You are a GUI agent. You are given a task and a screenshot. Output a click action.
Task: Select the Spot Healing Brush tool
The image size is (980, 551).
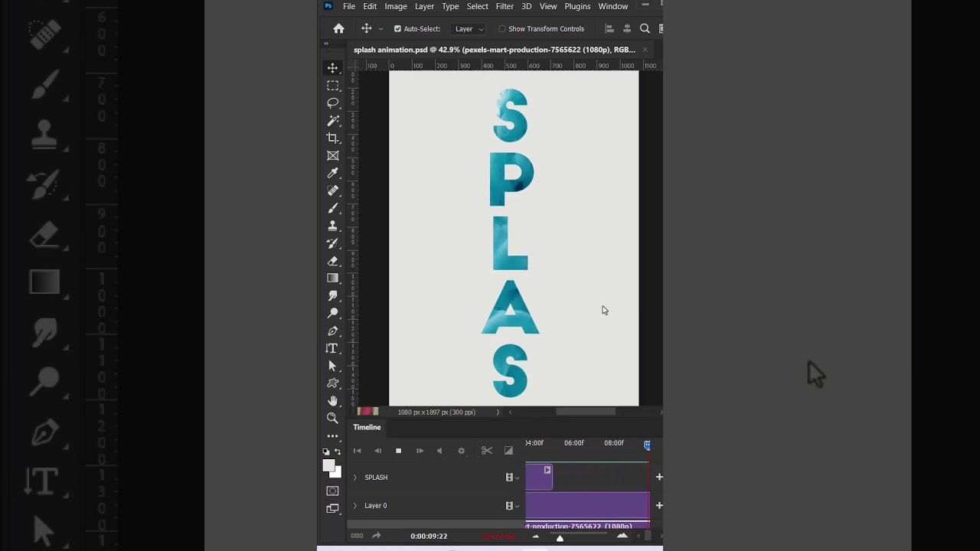click(x=332, y=191)
